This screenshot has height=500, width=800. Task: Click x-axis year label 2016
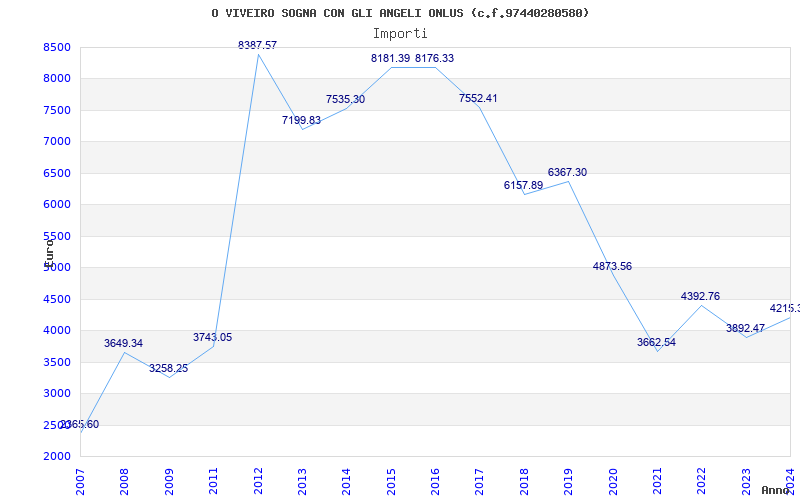tap(435, 482)
